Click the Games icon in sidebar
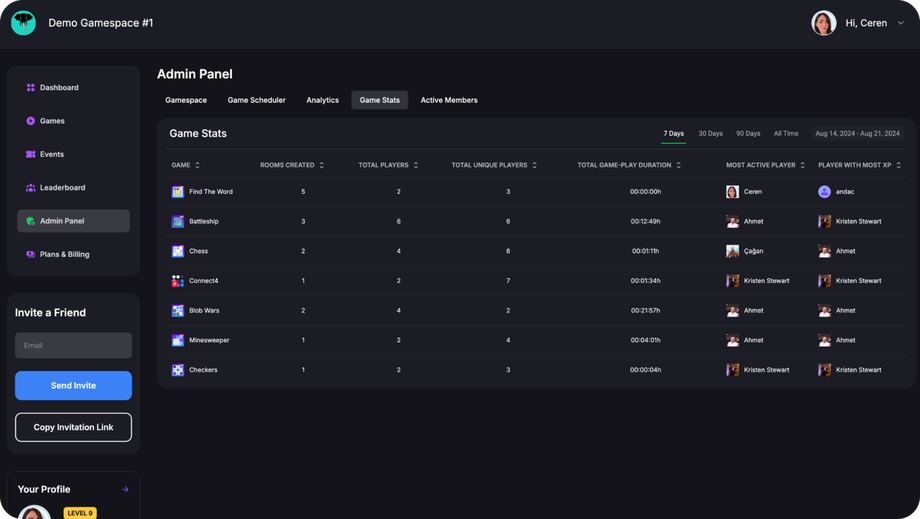Image resolution: width=920 pixels, height=519 pixels. point(31,121)
